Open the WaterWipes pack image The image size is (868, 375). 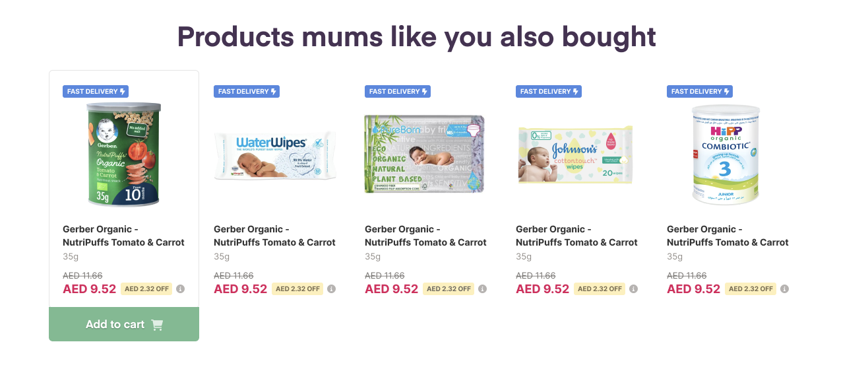pyautogui.click(x=275, y=154)
